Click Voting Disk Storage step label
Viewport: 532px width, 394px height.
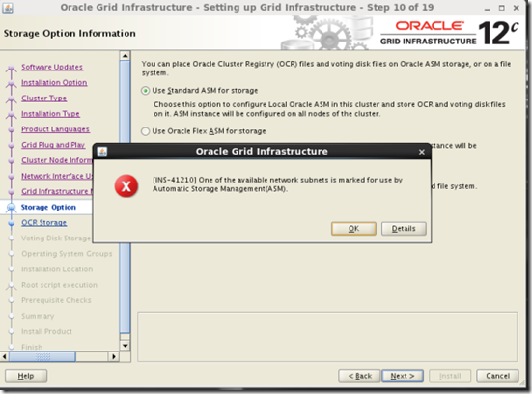56,239
